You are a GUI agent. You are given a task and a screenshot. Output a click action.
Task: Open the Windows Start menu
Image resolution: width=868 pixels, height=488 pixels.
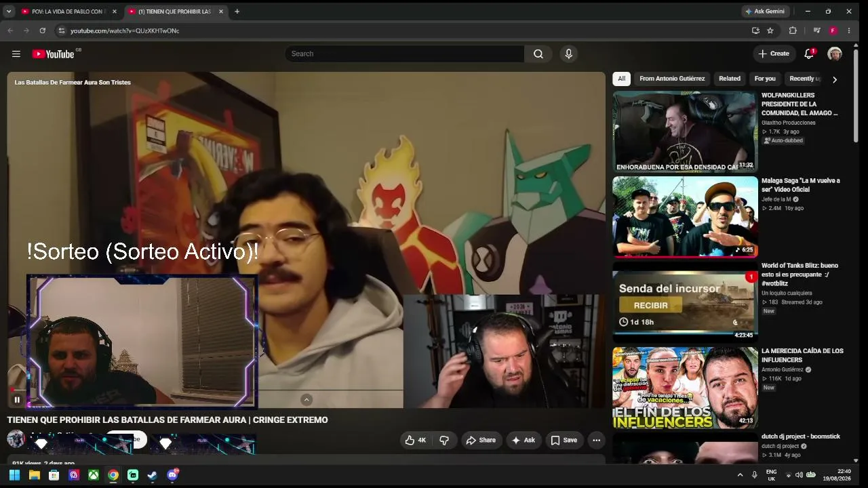point(14,475)
